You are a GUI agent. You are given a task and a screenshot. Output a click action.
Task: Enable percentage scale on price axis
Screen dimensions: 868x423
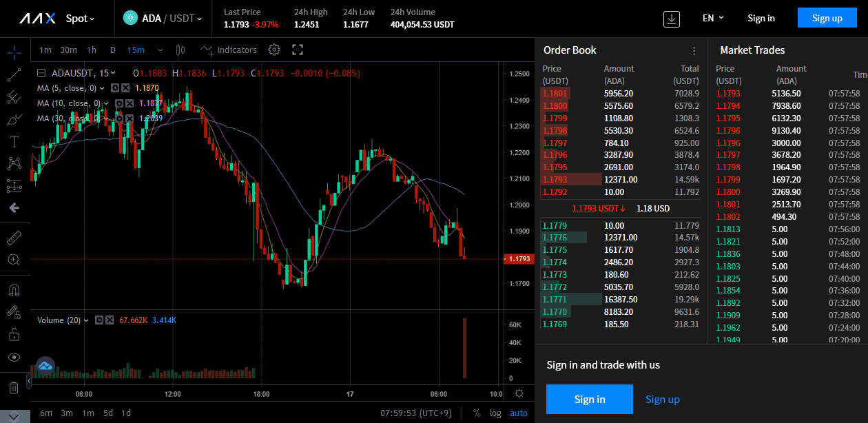tap(477, 413)
